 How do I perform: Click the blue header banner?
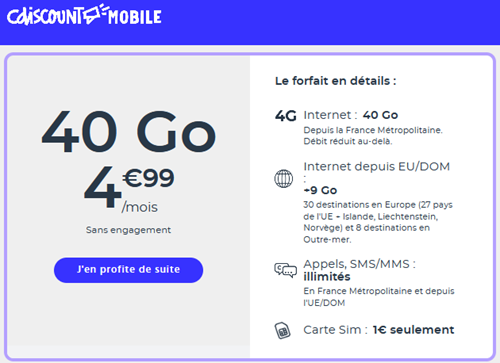(250, 22)
